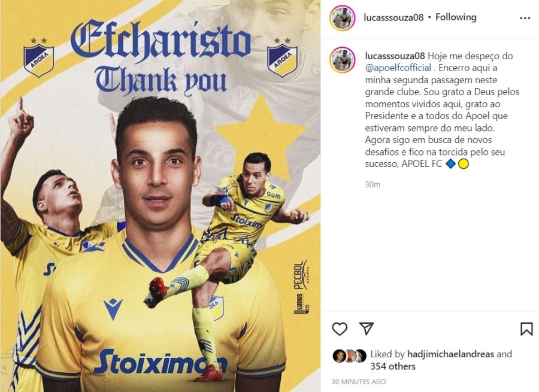Click the right APOEL crest on image

pos(282,57)
